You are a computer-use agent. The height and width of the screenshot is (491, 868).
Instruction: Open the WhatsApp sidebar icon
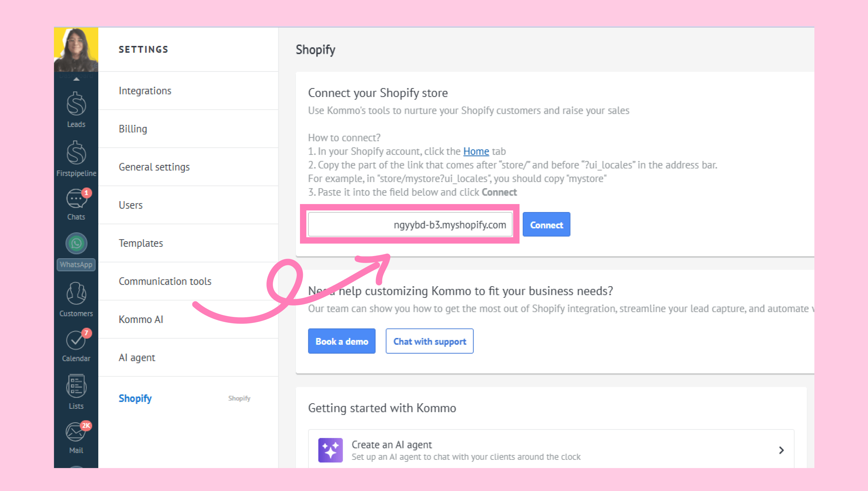click(x=76, y=251)
